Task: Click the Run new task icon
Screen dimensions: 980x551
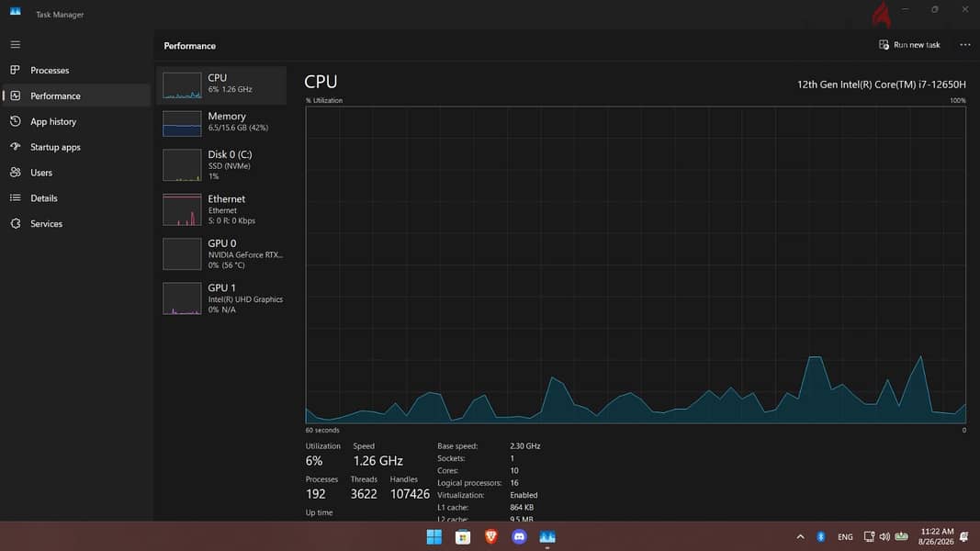Action: pyautogui.click(x=884, y=45)
